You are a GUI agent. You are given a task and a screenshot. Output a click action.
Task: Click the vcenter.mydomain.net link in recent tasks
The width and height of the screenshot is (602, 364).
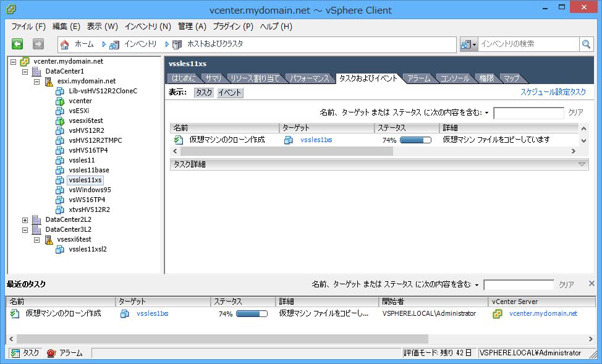543,314
